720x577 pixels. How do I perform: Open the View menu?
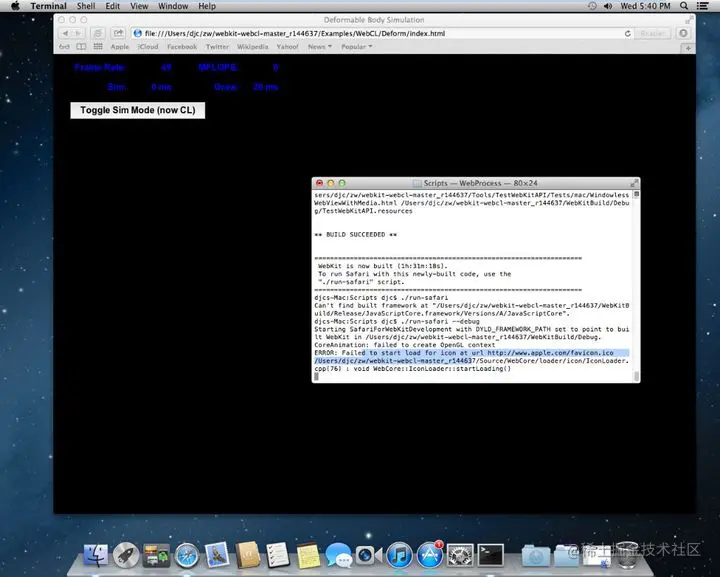pyautogui.click(x=139, y=6)
